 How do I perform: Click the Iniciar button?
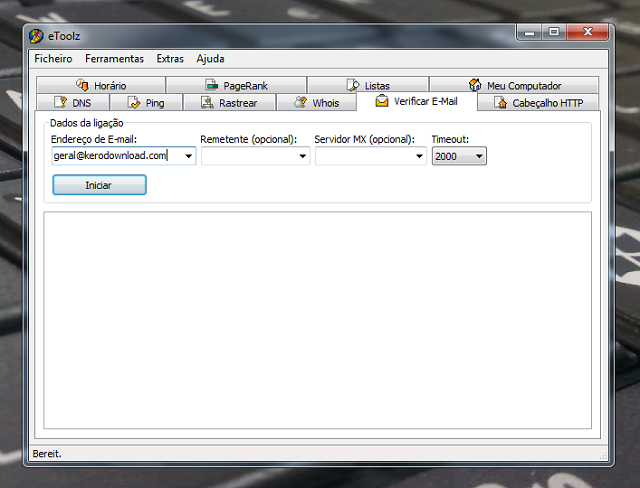click(99, 185)
